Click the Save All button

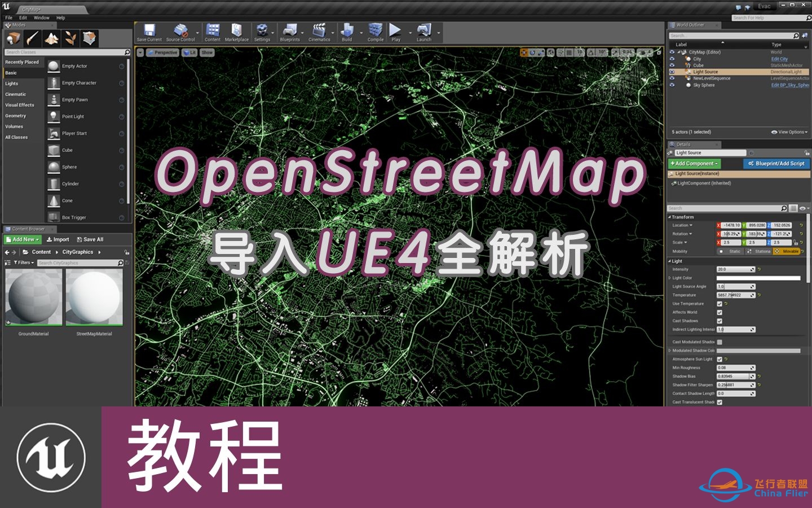pyautogui.click(x=90, y=239)
